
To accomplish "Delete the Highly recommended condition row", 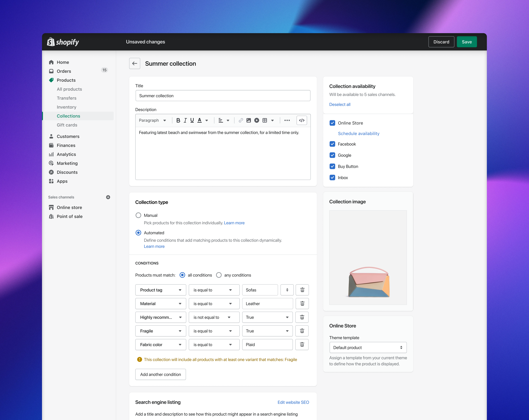I will [x=302, y=317].
